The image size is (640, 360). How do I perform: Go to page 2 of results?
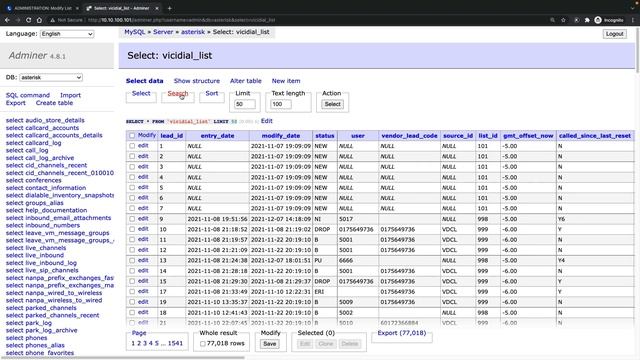(139, 343)
